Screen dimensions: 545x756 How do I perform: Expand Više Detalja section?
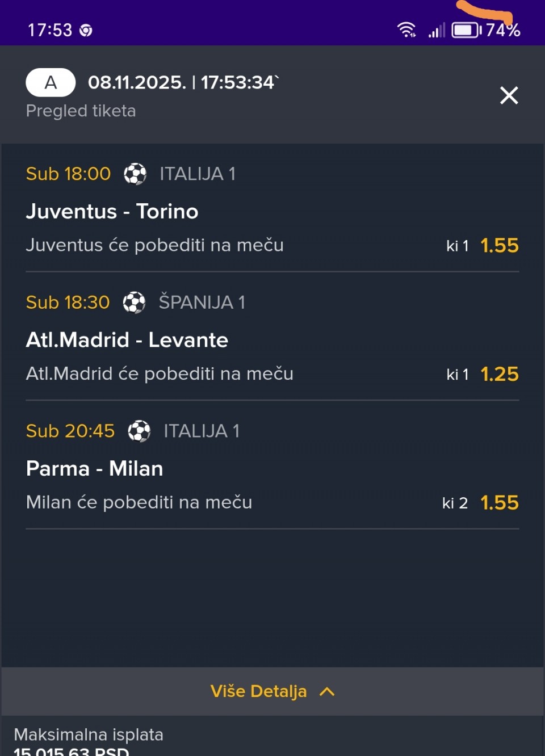[x=259, y=691]
